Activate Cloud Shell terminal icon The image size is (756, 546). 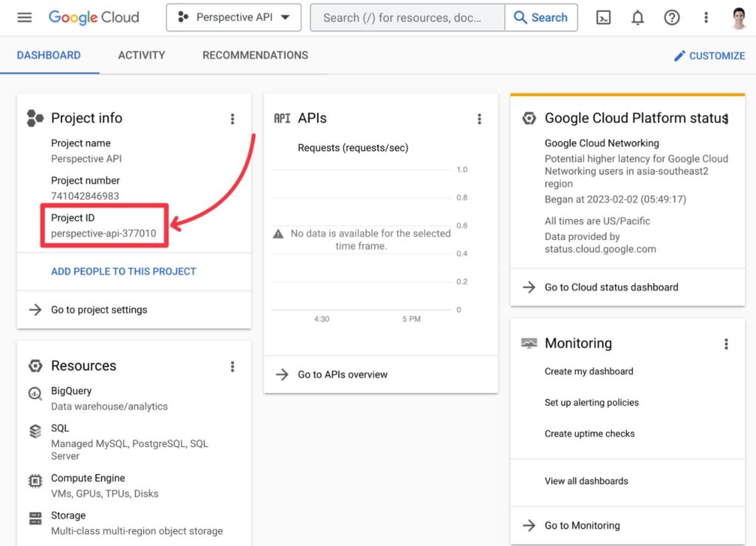point(603,18)
